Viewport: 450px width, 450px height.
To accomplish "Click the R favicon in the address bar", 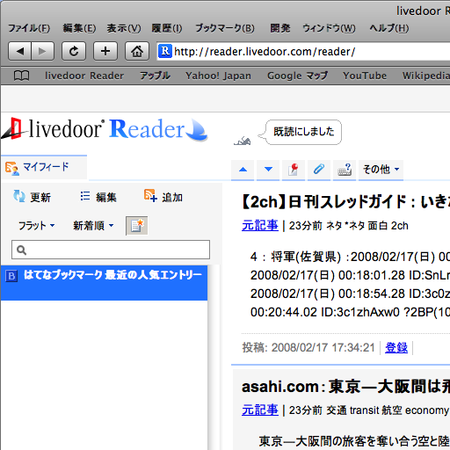I will click(165, 51).
